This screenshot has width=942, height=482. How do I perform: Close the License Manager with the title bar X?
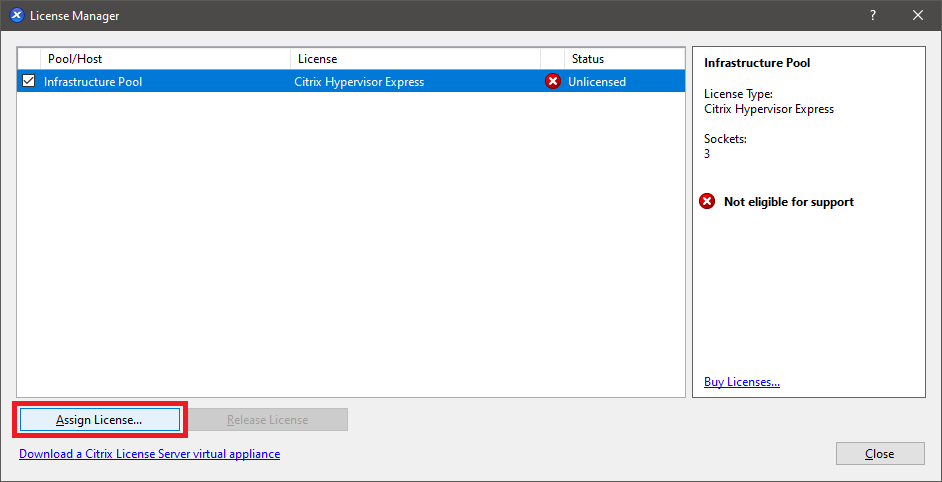tap(918, 15)
